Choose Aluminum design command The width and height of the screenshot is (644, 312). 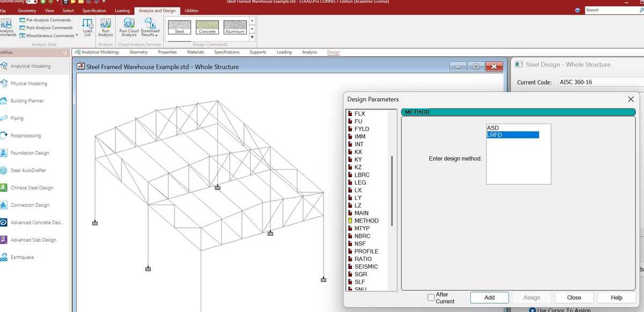click(x=235, y=27)
